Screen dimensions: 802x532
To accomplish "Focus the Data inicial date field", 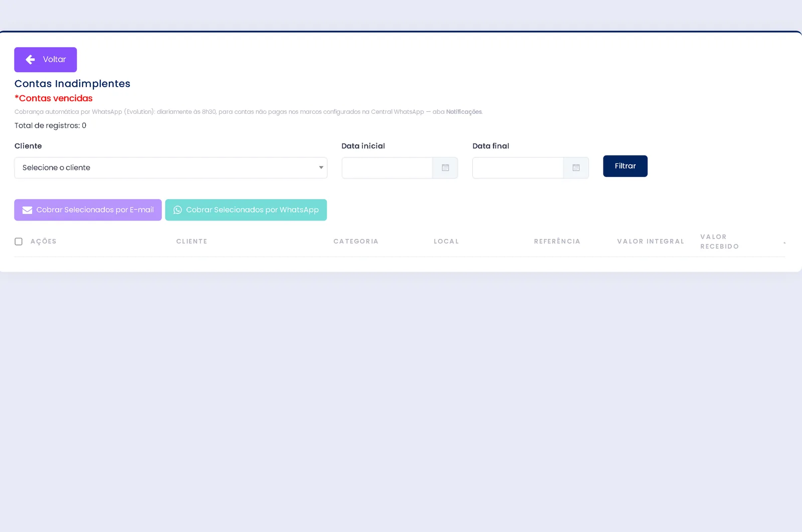I will click(387, 168).
